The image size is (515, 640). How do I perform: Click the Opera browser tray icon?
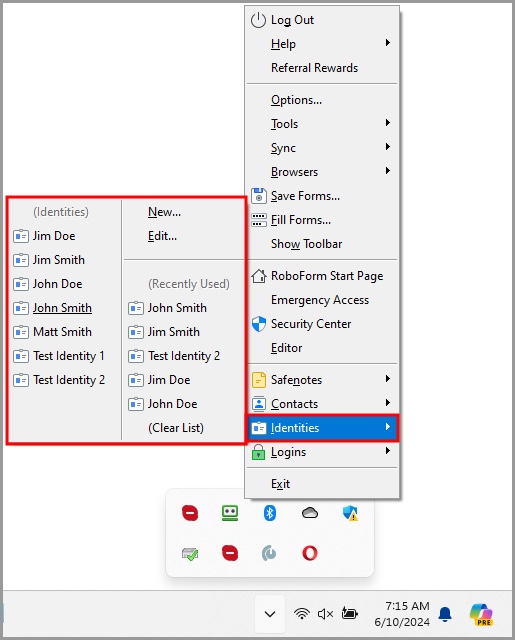(x=310, y=553)
